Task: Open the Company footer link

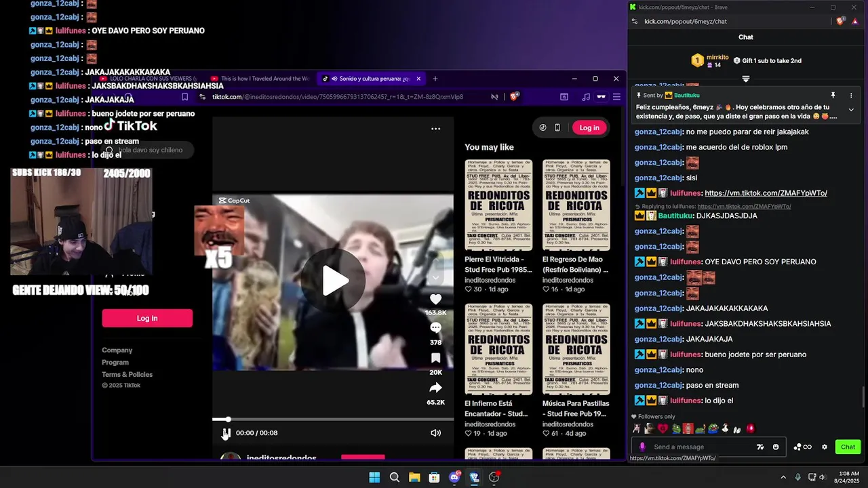Action: [x=117, y=350]
